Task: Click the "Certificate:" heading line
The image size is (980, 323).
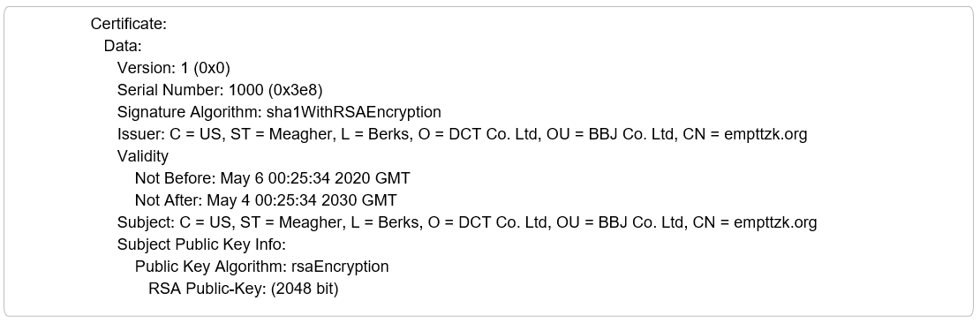Action: click(128, 24)
